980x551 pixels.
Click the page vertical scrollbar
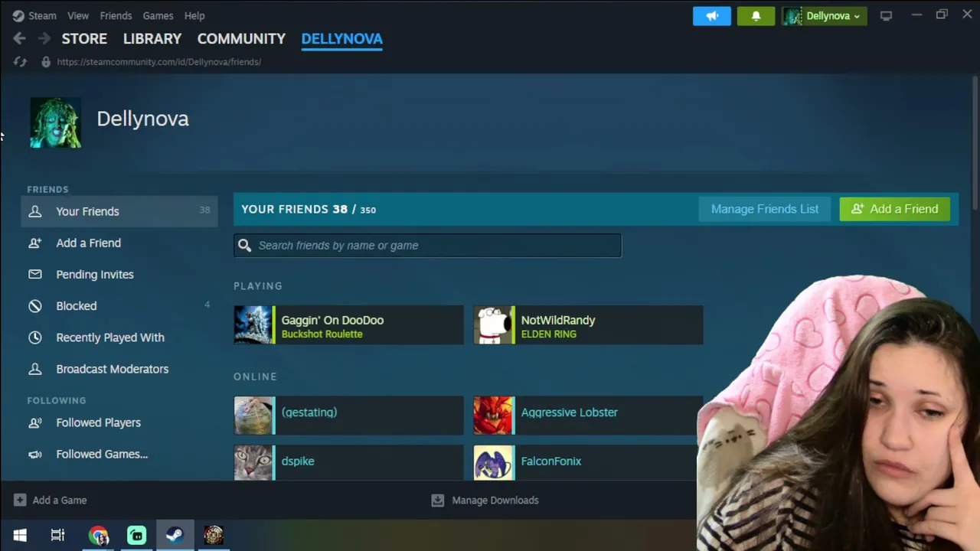tap(975, 142)
